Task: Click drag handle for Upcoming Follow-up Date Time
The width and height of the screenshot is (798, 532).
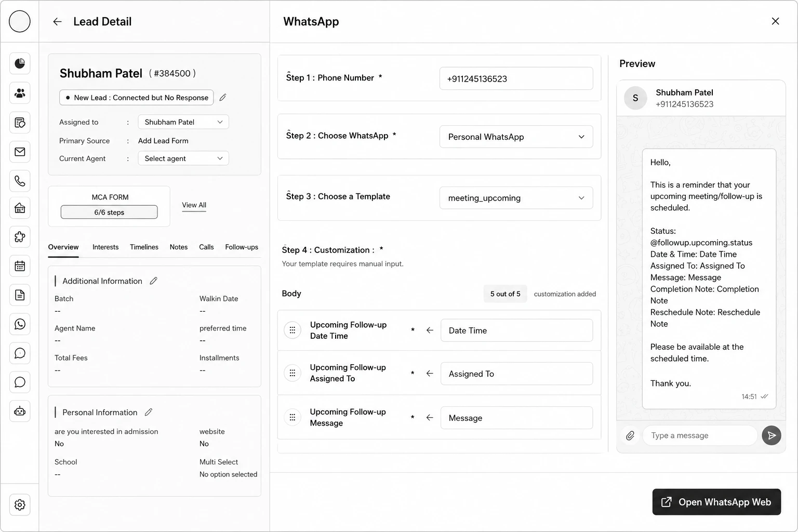Action: click(x=292, y=330)
